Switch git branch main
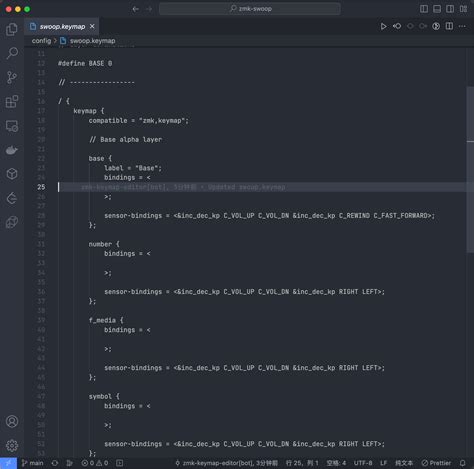The height and width of the screenshot is (469, 474). tap(32, 463)
